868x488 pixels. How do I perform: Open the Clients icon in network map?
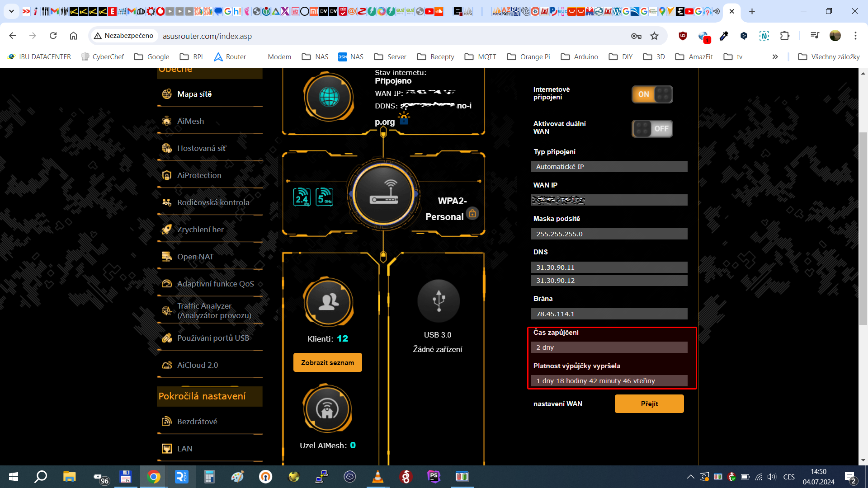328,302
